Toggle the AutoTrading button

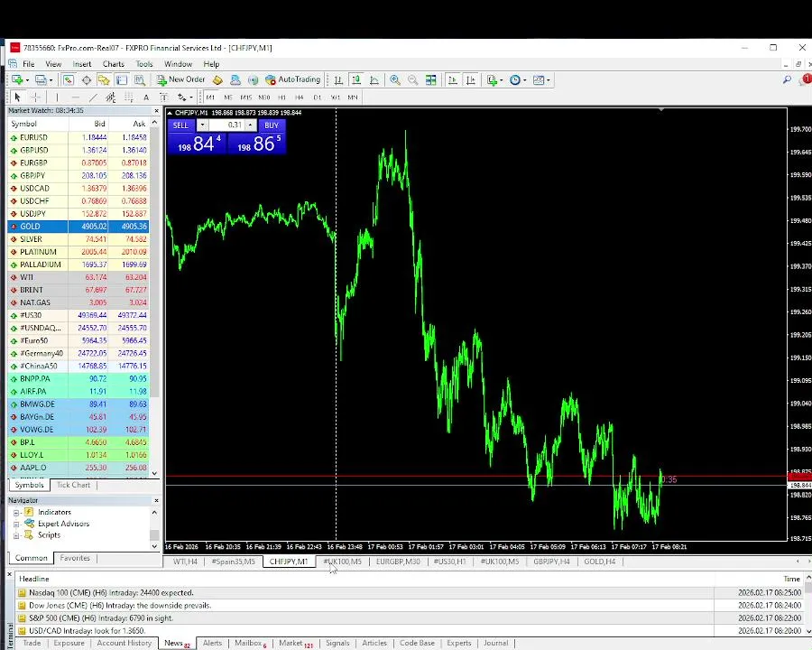(x=293, y=79)
